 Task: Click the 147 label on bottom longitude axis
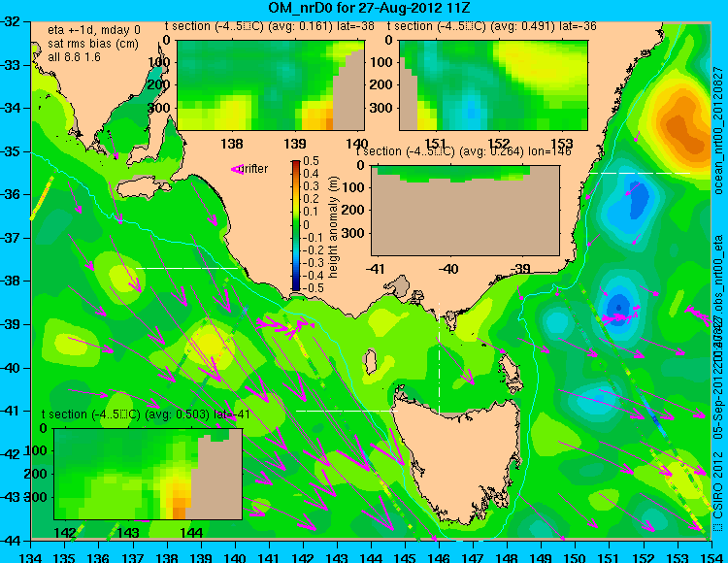coord(473,557)
